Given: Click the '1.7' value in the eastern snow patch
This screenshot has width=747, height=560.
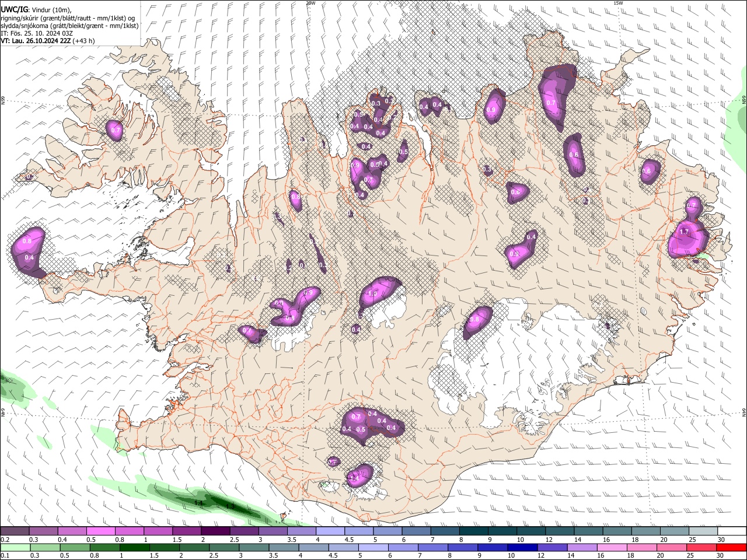Looking at the screenshot, I should tap(684, 232).
